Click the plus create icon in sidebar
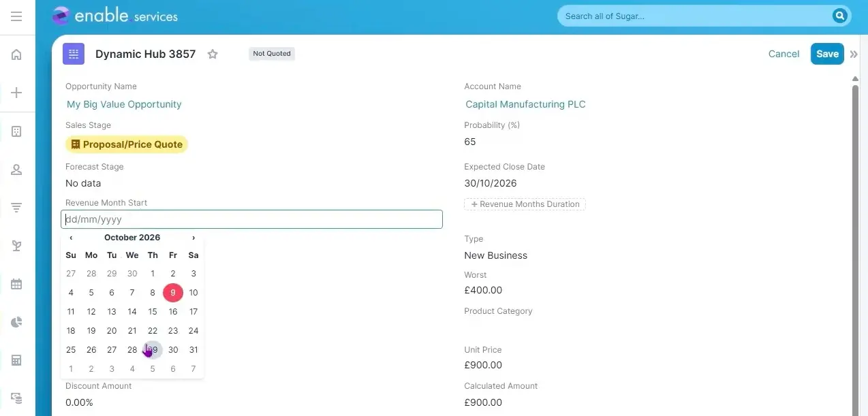The height and width of the screenshot is (416, 868). pyautogui.click(x=17, y=93)
